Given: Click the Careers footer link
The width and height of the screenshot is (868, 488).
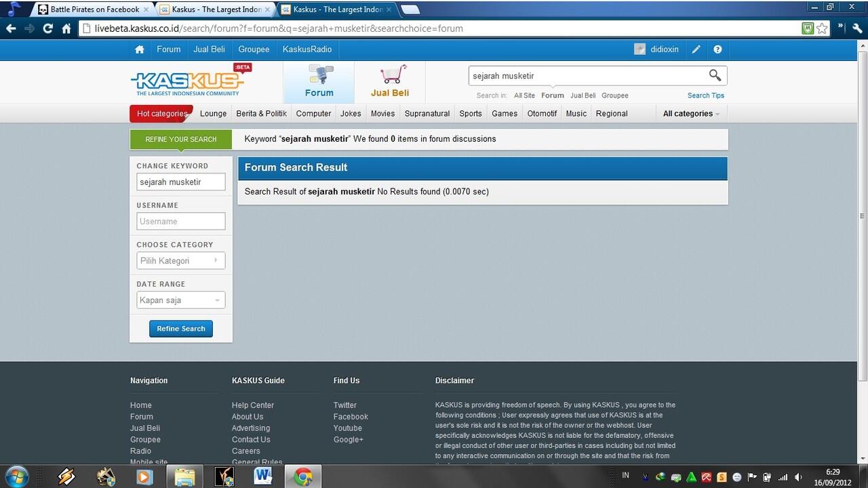Looking at the screenshot, I should (246, 451).
